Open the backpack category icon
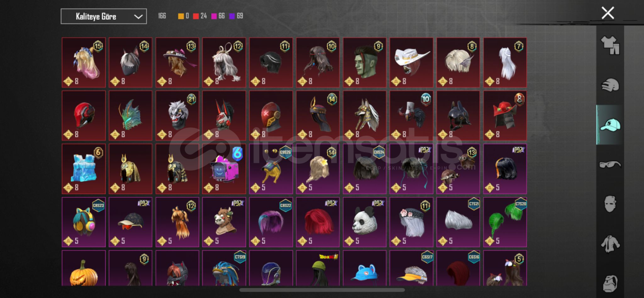The width and height of the screenshot is (644, 298). tap(610, 284)
